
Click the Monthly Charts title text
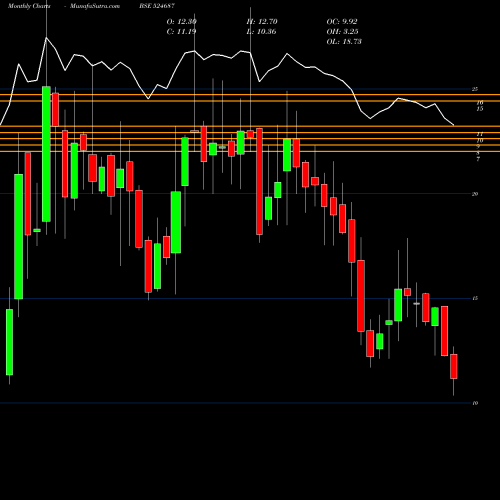[x=29, y=6]
